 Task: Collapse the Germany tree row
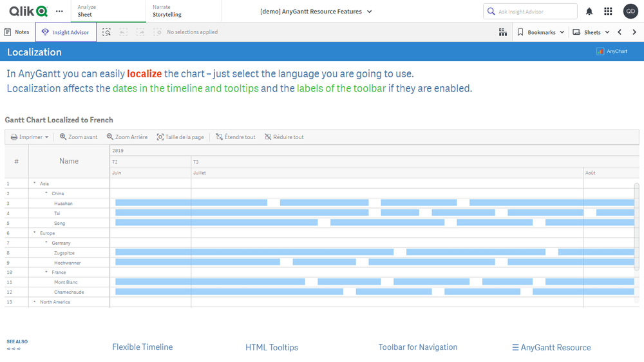coord(46,243)
